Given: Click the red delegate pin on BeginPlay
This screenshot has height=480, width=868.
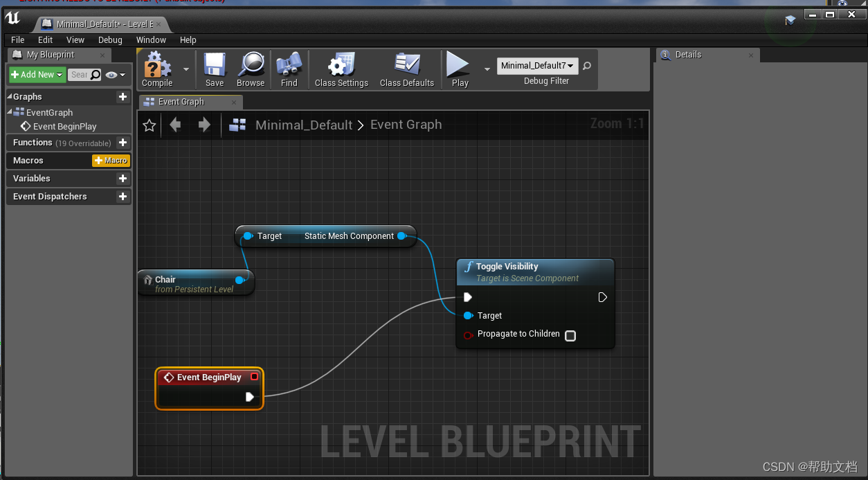Looking at the screenshot, I should 254,377.
